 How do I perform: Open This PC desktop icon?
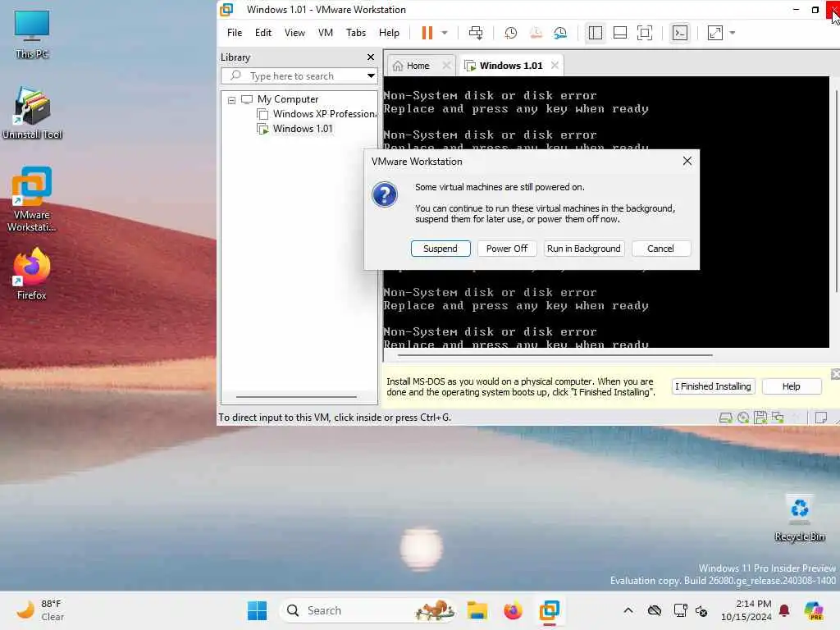click(x=32, y=34)
